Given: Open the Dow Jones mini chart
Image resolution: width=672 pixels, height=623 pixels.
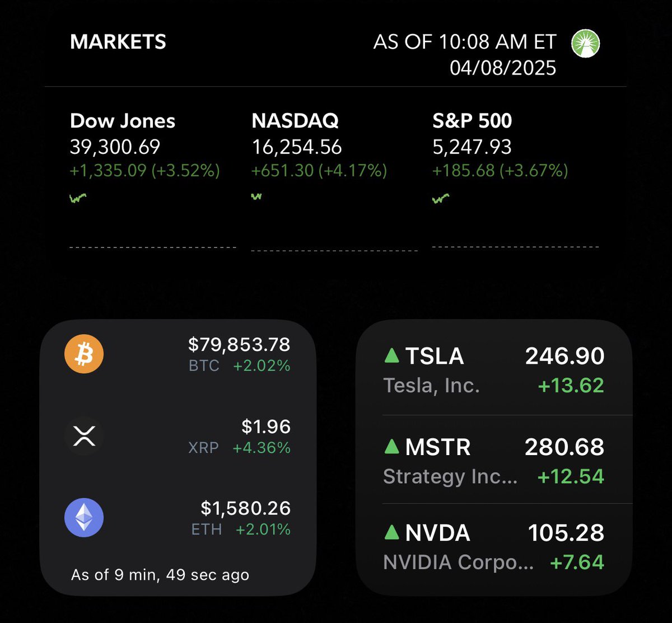Looking at the screenshot, I should coord(78,198).
